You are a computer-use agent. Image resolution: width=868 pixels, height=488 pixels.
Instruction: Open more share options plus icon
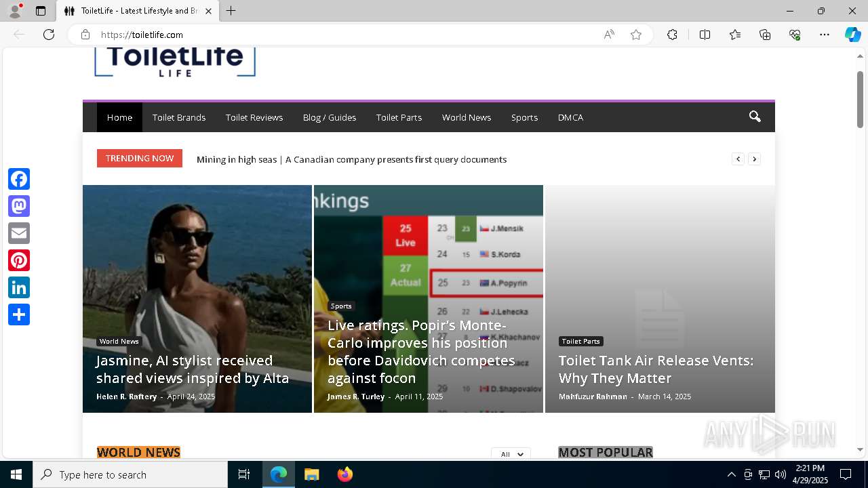19,314
